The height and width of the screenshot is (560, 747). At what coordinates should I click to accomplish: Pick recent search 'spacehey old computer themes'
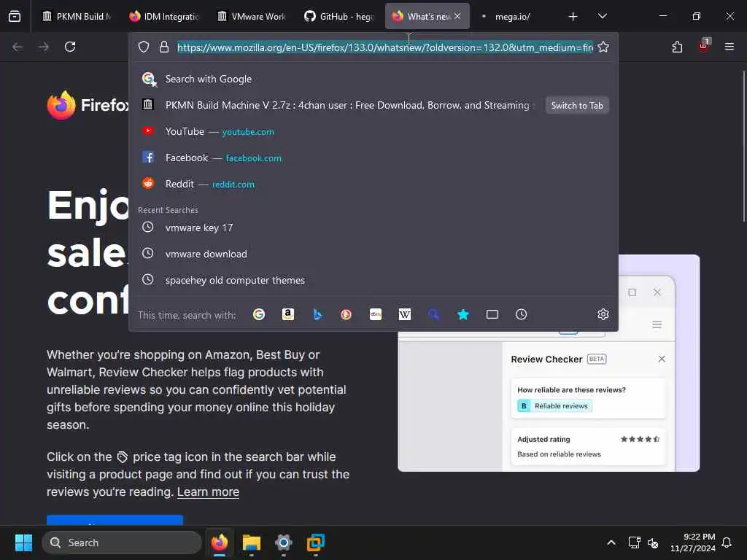click(373, 280)
